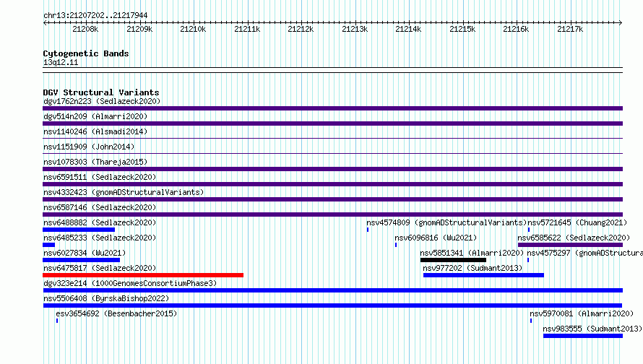The height and width of the screenshot is (364, 643).
Task: Select nsv977202 (Sudmant2013) label
Action: (x=472, y=268)
